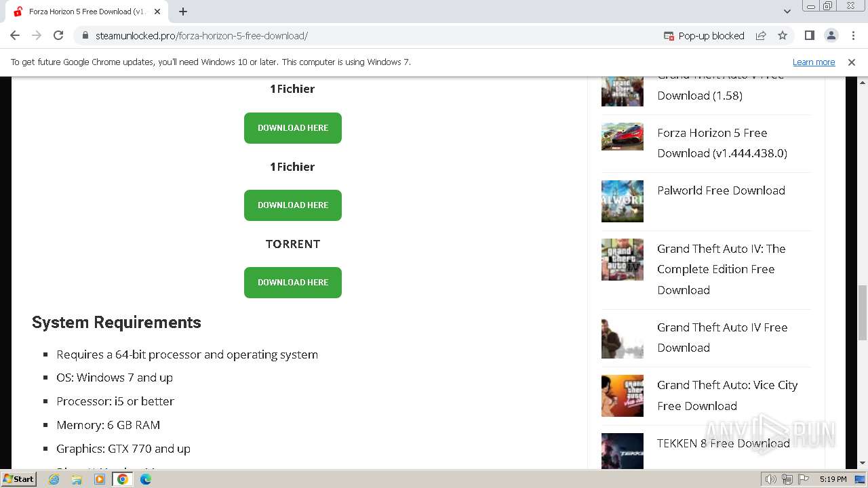Open Grand Theft Auto IV thumbnail
The width and height of the screenshot is (868, 488).
pos(622,338)
